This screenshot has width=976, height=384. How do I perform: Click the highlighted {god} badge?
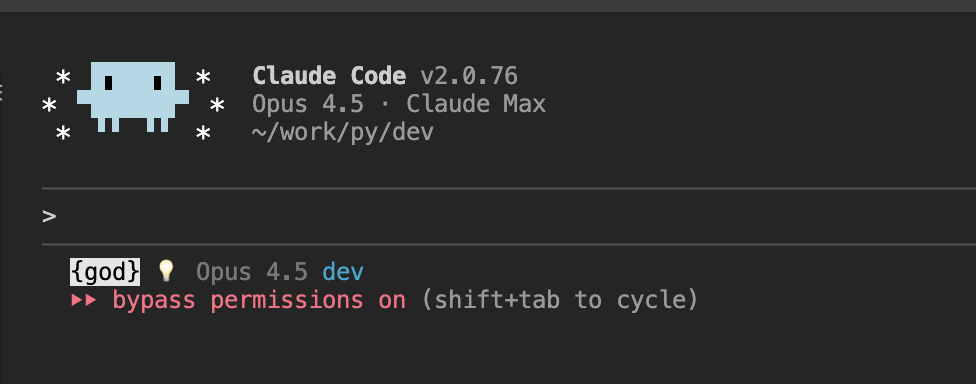pos(105,272)
